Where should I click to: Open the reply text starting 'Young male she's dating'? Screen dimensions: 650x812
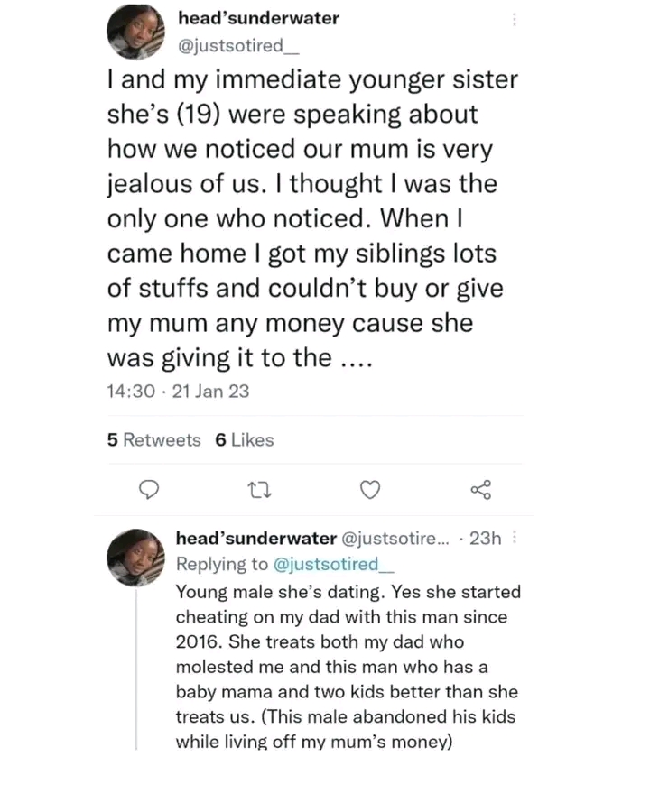click(x=348, y=668)
